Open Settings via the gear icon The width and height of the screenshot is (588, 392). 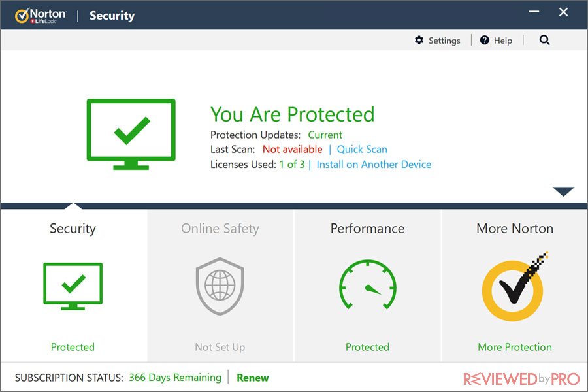point(419,40)
